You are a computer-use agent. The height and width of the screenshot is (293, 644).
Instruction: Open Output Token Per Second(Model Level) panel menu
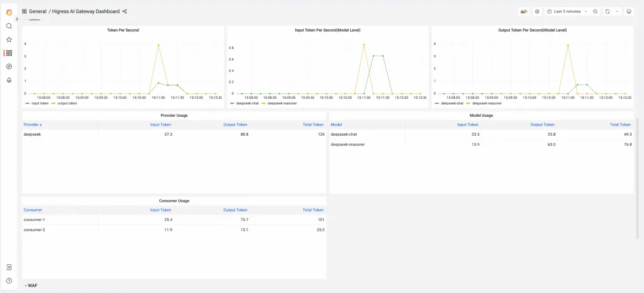(532, 30)
